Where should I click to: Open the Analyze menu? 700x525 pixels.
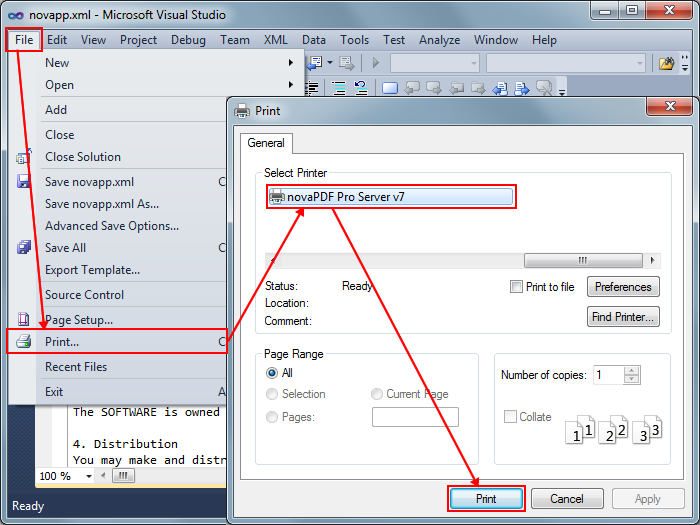[x=439, y=40]
